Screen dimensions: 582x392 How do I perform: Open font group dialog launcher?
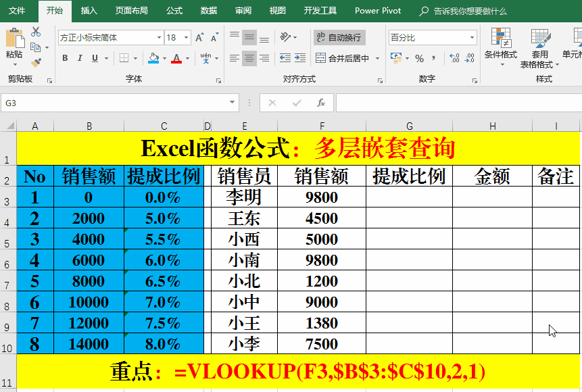pyautogui.click(x=218, y=80)
